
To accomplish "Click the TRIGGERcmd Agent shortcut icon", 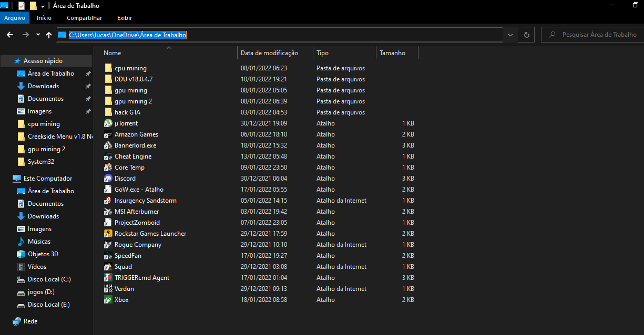I will pyautogui.click(x=108, y=278).
